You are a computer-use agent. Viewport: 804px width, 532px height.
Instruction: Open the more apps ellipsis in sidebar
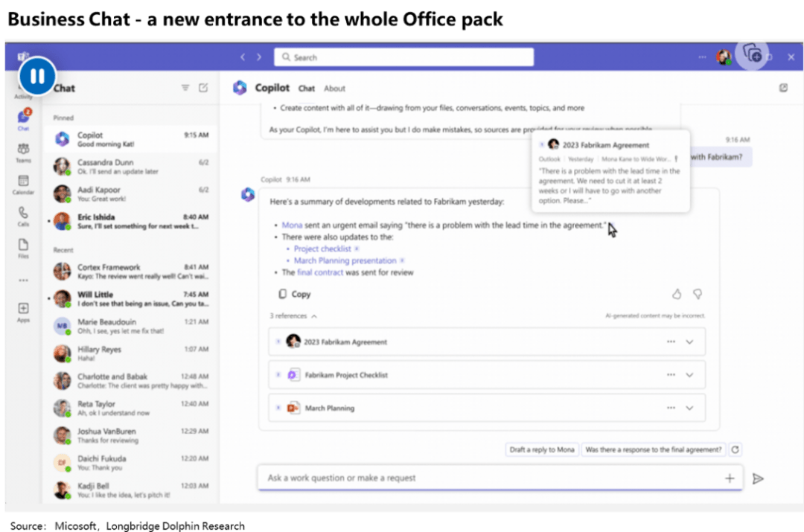[23, 281]
